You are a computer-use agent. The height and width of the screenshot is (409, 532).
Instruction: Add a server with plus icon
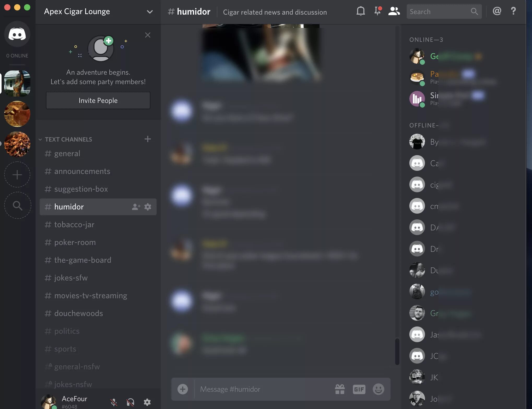tap(17, 174)
